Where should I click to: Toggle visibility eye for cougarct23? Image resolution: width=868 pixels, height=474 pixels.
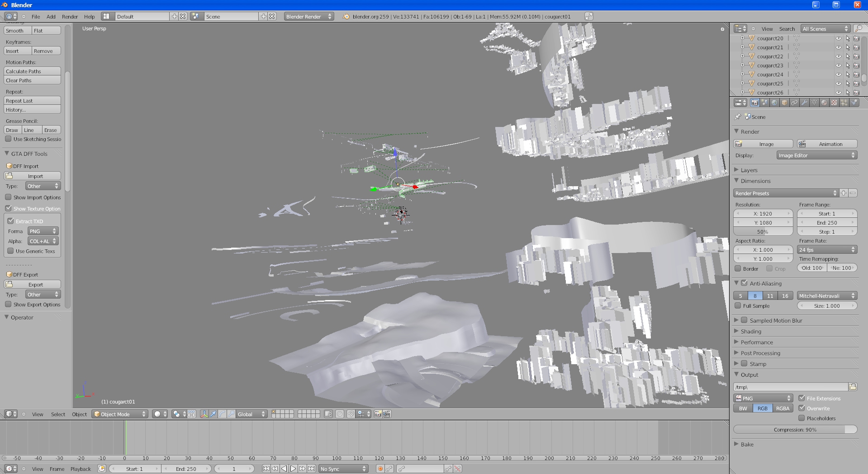click(x=838, y=66)
